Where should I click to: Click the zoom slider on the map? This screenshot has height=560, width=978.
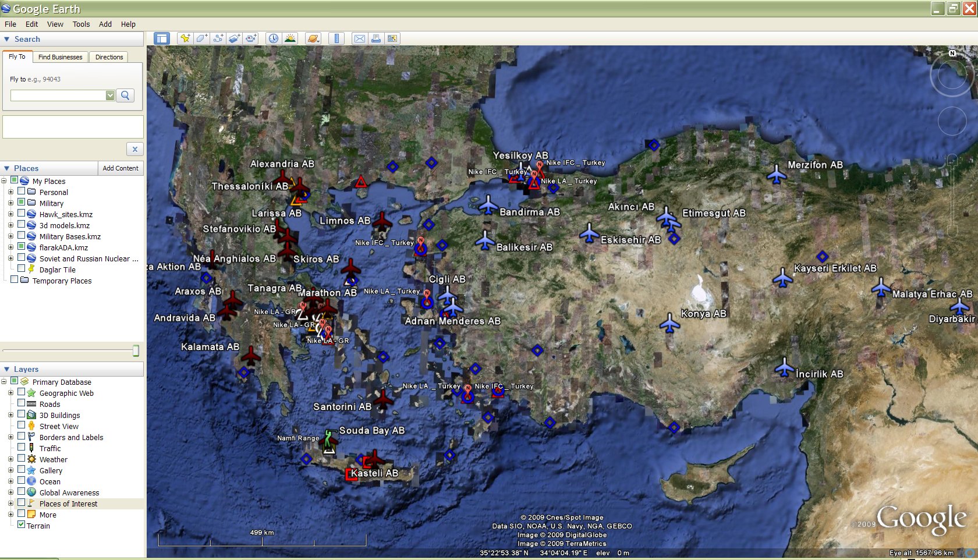click(x=952, y=195)
